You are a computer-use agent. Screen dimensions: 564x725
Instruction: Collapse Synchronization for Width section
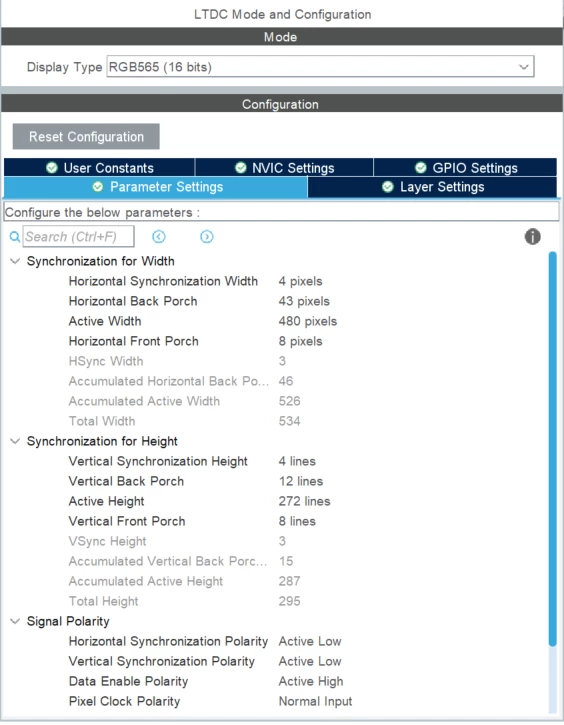pos(15,261)
